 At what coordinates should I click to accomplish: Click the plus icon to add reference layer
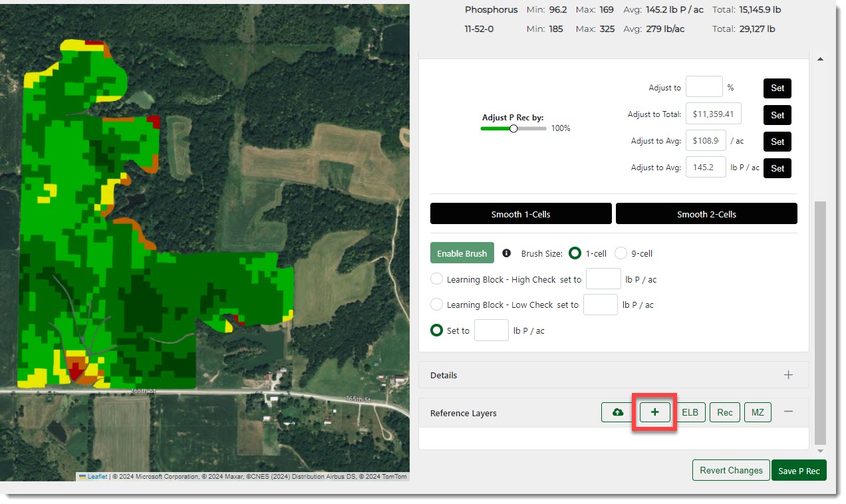[x=654, y=412]
